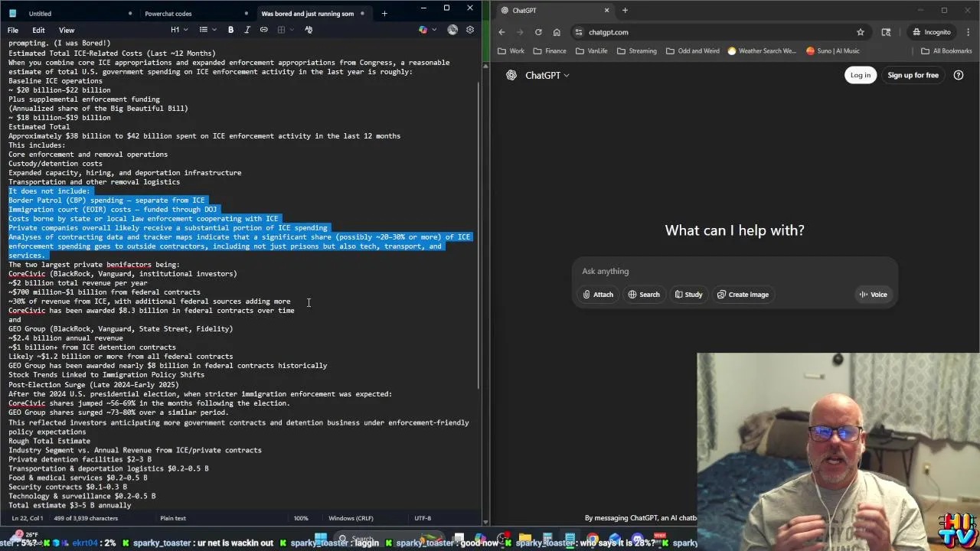980x551 pixels.
Task: Click Incognito profile button in Chrome
Action: pyautogui.click(x=932, y=32)
